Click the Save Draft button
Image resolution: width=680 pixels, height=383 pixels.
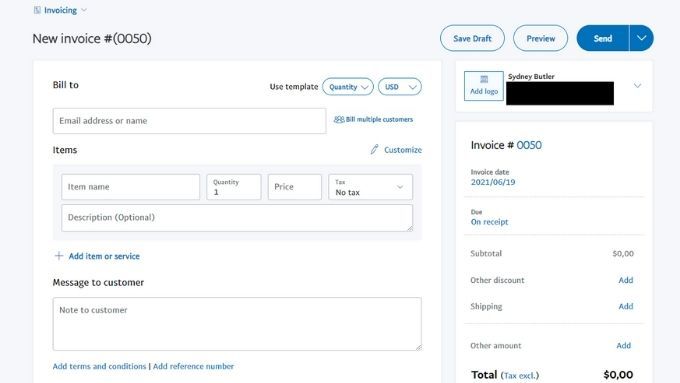tap(472, 38)
